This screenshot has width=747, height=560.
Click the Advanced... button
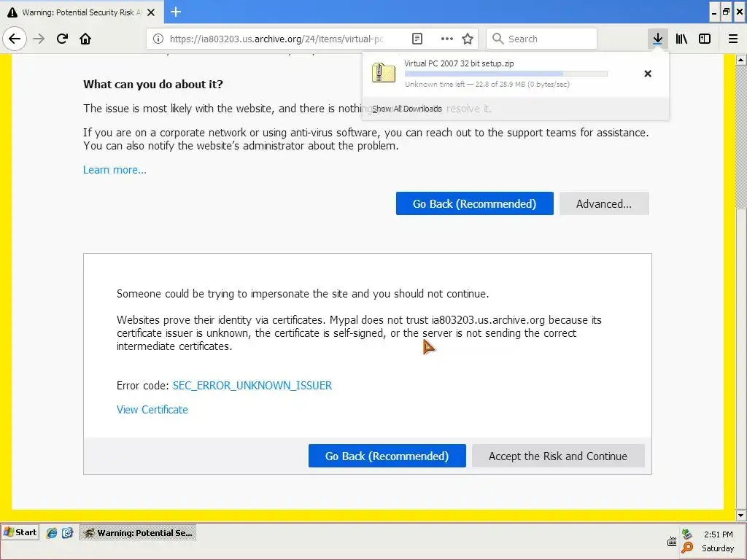(604, 204)
